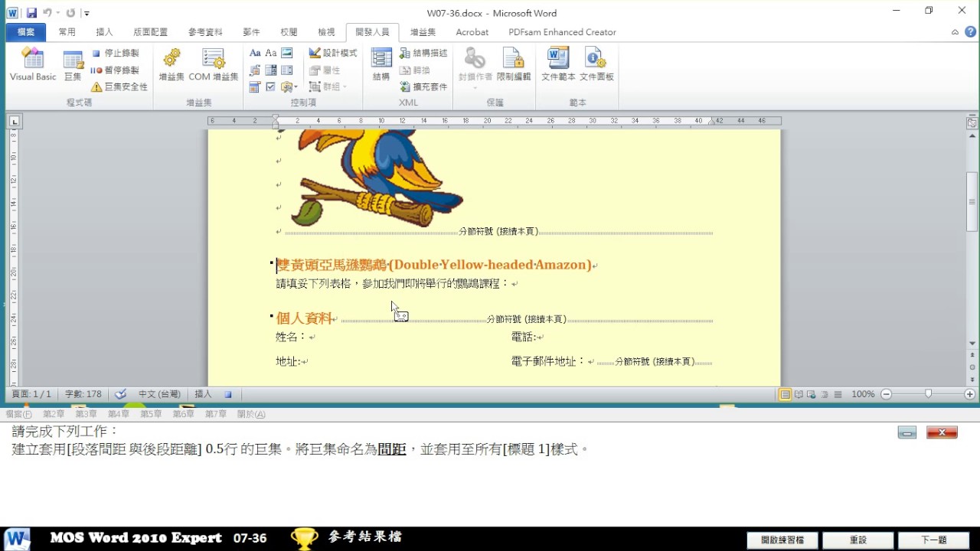This screenshot has width=980, height=551.
Task: Click the 頁面 page count status
Action: click(31, 394)
